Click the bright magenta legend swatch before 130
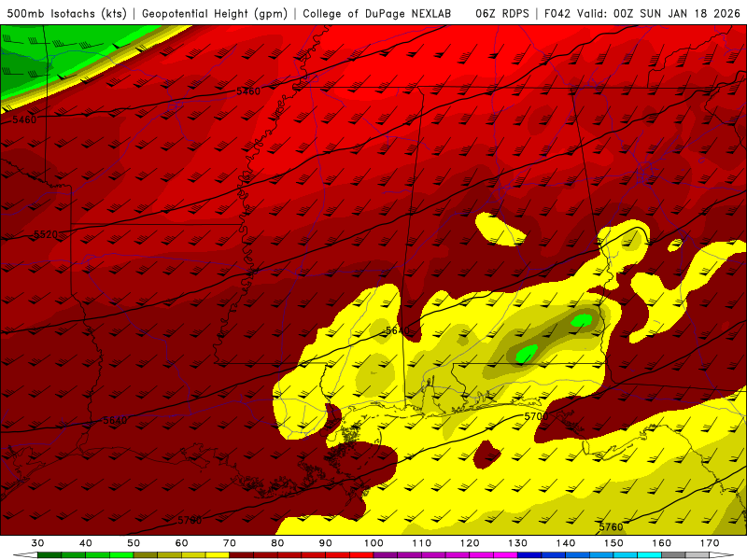 coord(505,555)
